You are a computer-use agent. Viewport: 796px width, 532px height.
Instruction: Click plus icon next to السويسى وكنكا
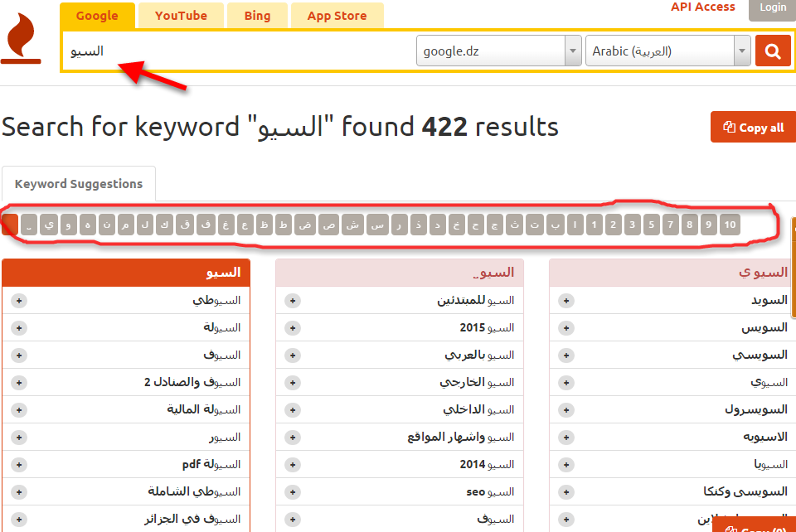coord(566,492)
